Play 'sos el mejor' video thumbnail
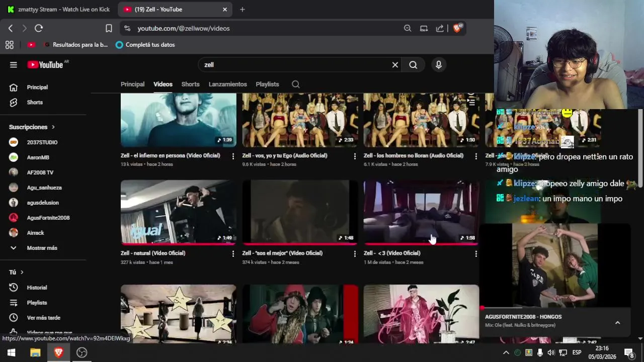Viewport: 644px width, 362px height. (300, 212)
